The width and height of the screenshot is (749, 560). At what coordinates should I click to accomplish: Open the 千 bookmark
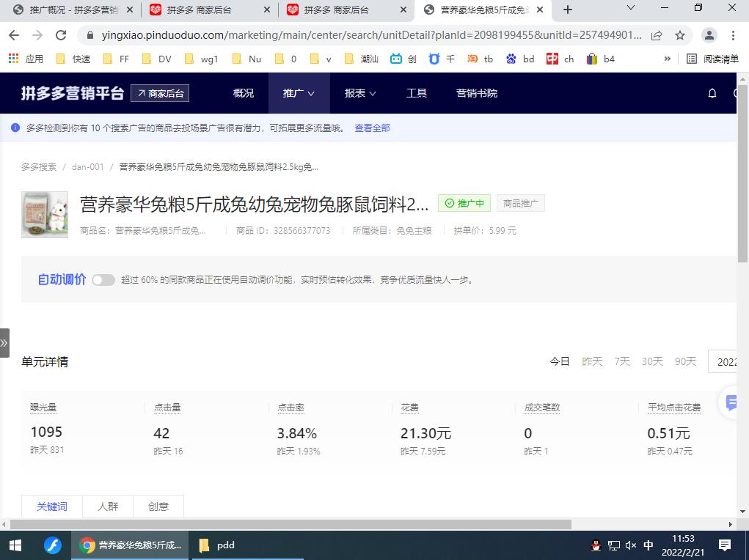pyautogui.click(x=442, y=59)
